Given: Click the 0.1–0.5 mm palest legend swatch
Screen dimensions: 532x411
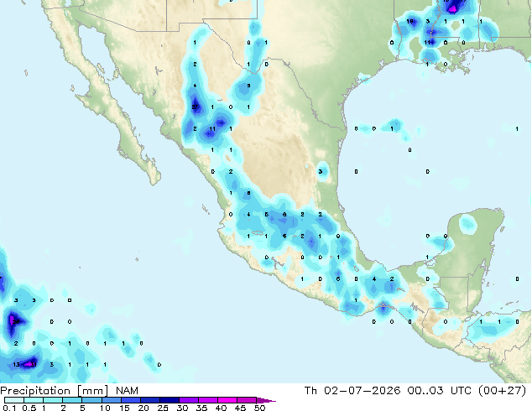Looking at the screenshot, I should [x=14, y=400].
